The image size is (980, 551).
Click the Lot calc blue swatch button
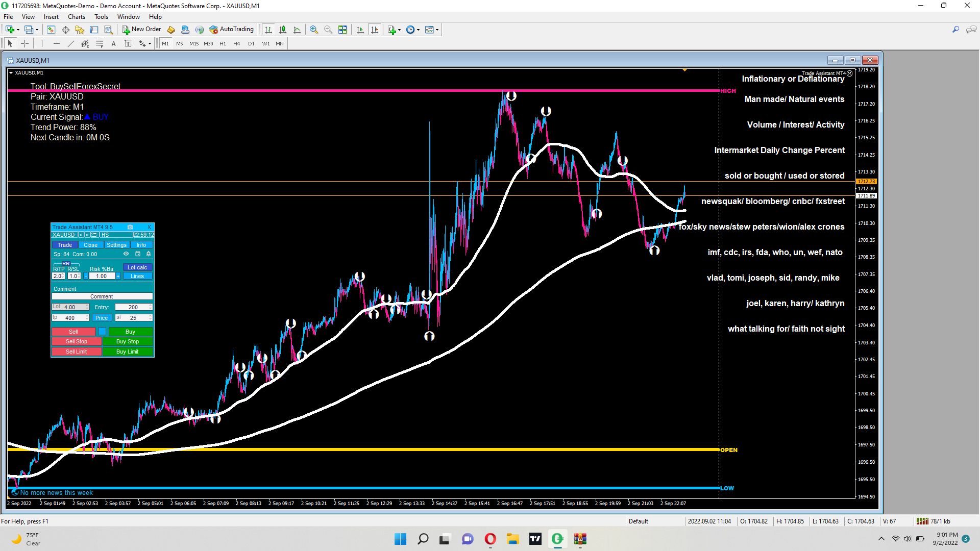pos(137,267)
